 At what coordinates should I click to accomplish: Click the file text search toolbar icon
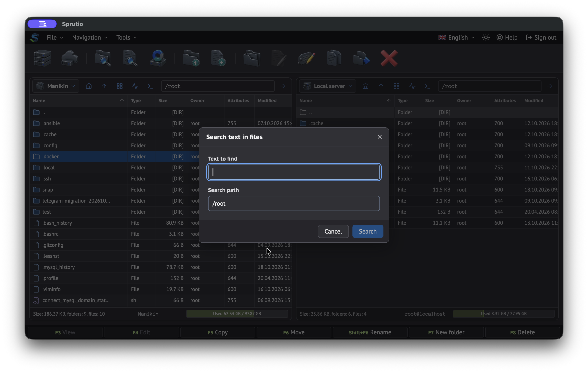(x=130, y=58)
